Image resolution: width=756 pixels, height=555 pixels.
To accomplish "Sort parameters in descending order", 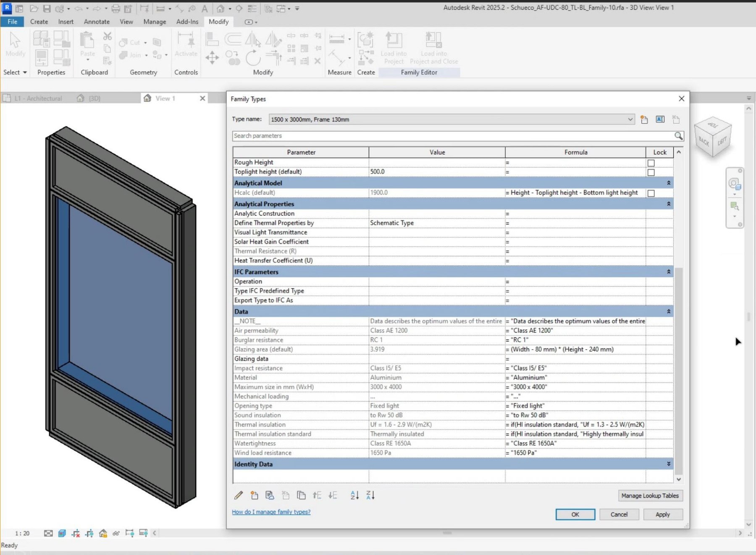I will click(x=370, y=495).
